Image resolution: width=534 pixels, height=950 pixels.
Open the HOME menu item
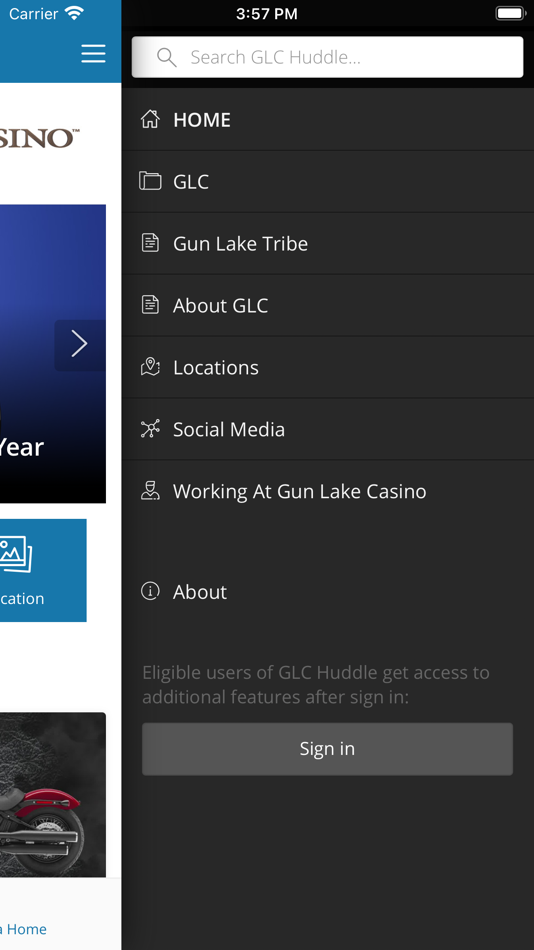(327, 119)
